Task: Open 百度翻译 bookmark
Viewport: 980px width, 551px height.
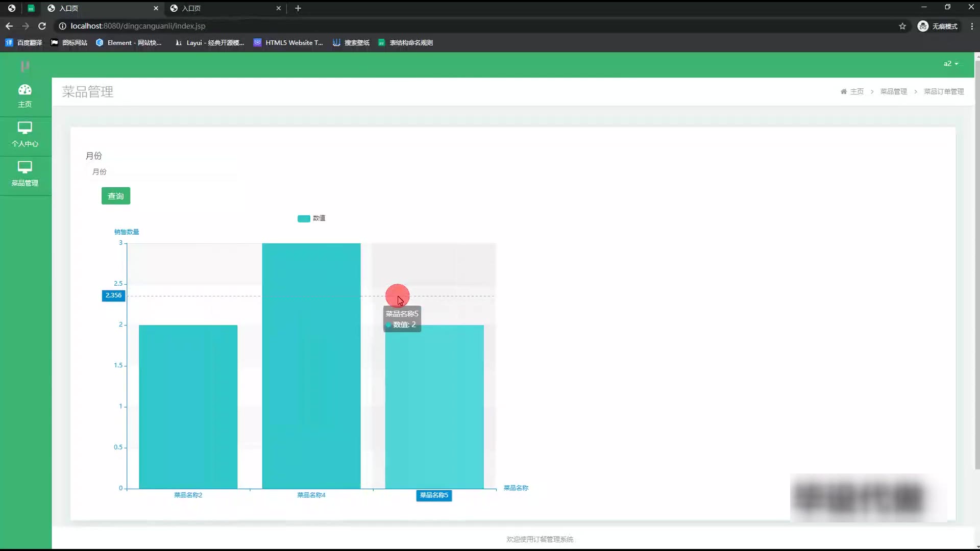Action: pos(23,43)
